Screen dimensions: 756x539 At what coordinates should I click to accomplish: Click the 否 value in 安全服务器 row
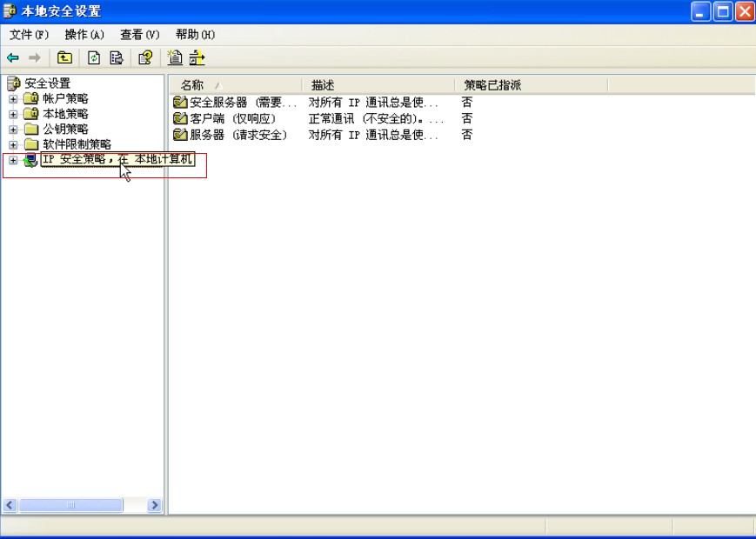click(x=466, y=102)
